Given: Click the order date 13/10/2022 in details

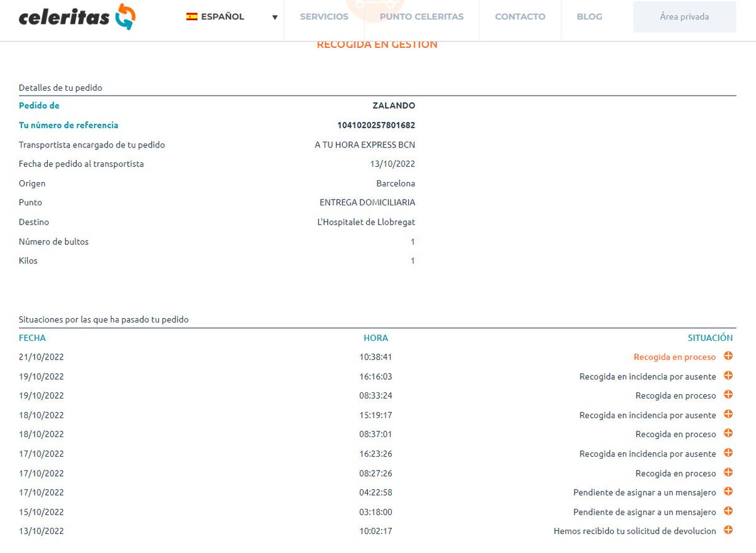Looking at the screenshot, I should click(392, 164).
